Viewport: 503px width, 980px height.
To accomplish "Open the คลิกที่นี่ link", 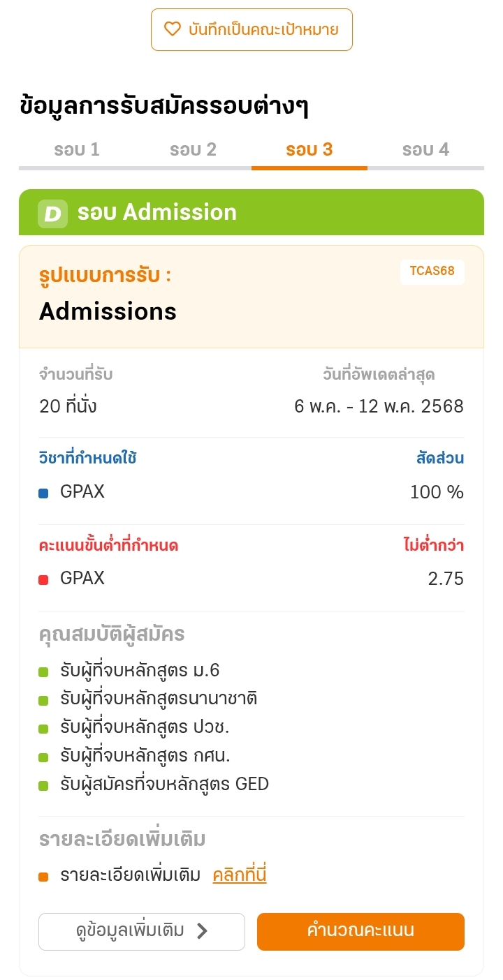I will [240, 875].
